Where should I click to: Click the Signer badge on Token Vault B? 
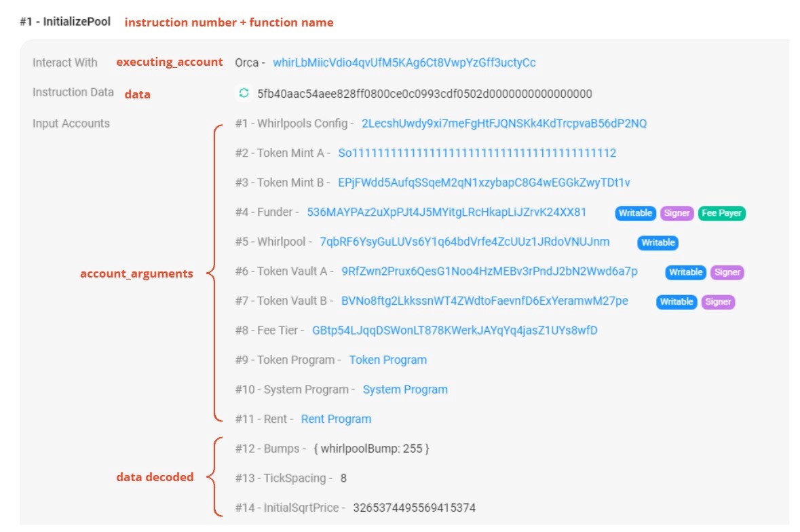tap(717, 302)
